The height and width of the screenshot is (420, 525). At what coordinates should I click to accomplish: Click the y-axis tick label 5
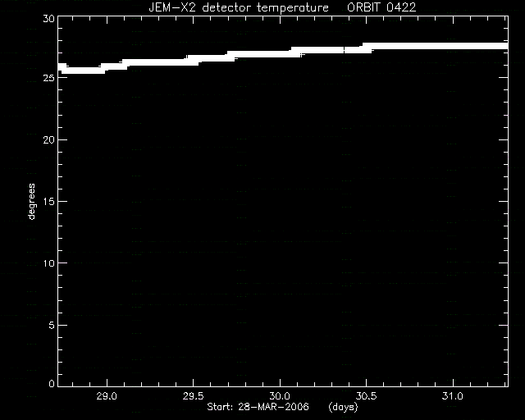point(52,325)
